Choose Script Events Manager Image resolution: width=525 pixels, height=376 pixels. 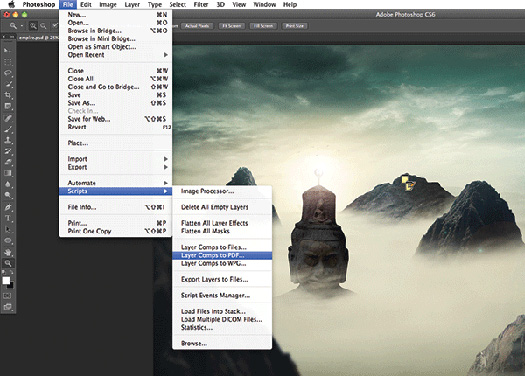click(222, 295)
